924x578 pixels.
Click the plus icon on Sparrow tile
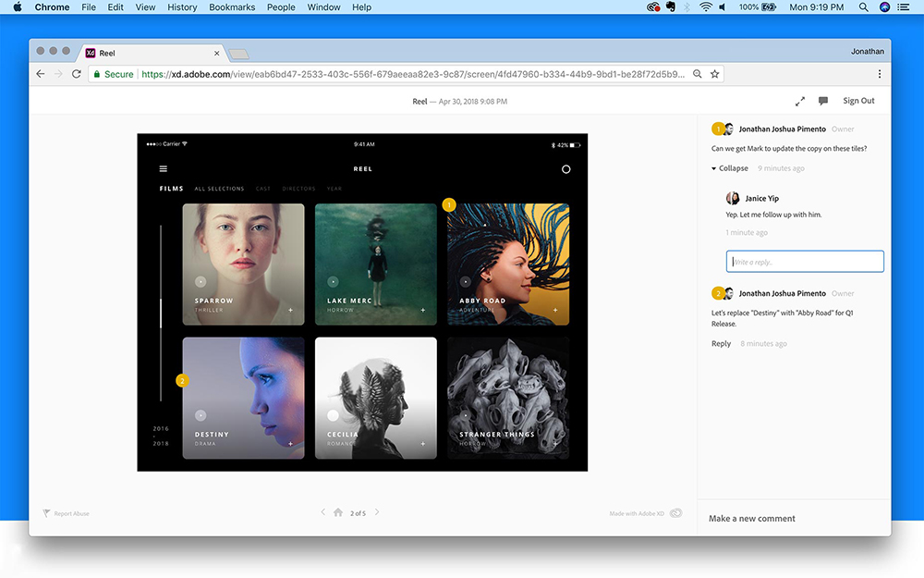click(x=290, y=310)
